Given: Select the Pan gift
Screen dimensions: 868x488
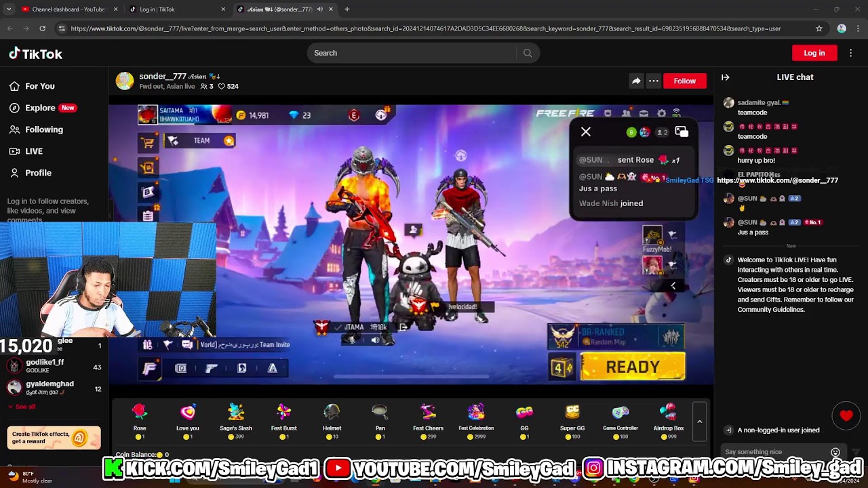Looking at the screenshot, I should pyautogui.click(x=380, y=420).
